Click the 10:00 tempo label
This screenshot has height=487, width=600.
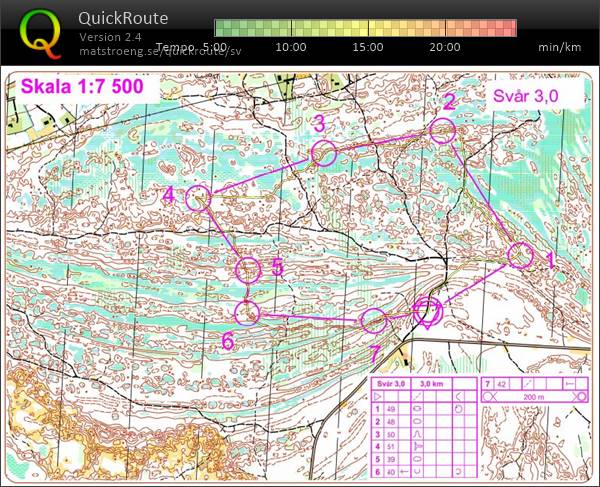click(x=291, y=47)
